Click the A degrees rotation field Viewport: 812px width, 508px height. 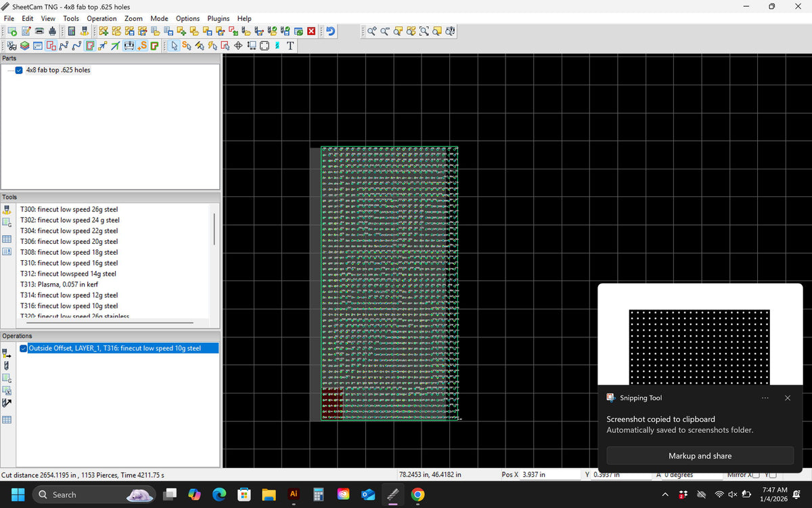coord(694,475)
